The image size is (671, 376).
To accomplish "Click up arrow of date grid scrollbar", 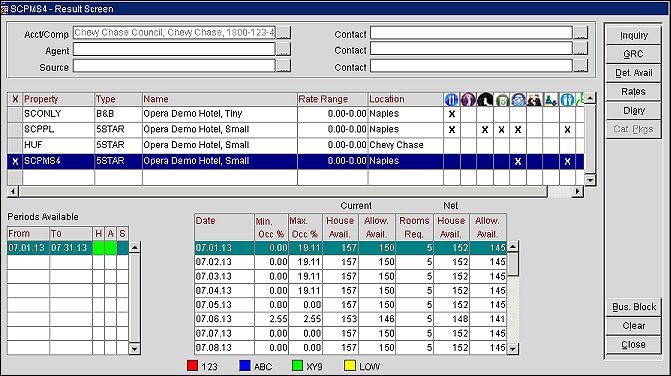I will pos(513,246).
